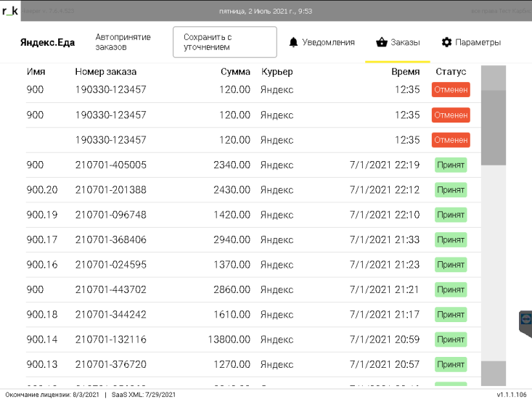The height and width of the screenshot is (399, 532).
Task: Toggle Автопринятие заказов
Action: [123, 42]
